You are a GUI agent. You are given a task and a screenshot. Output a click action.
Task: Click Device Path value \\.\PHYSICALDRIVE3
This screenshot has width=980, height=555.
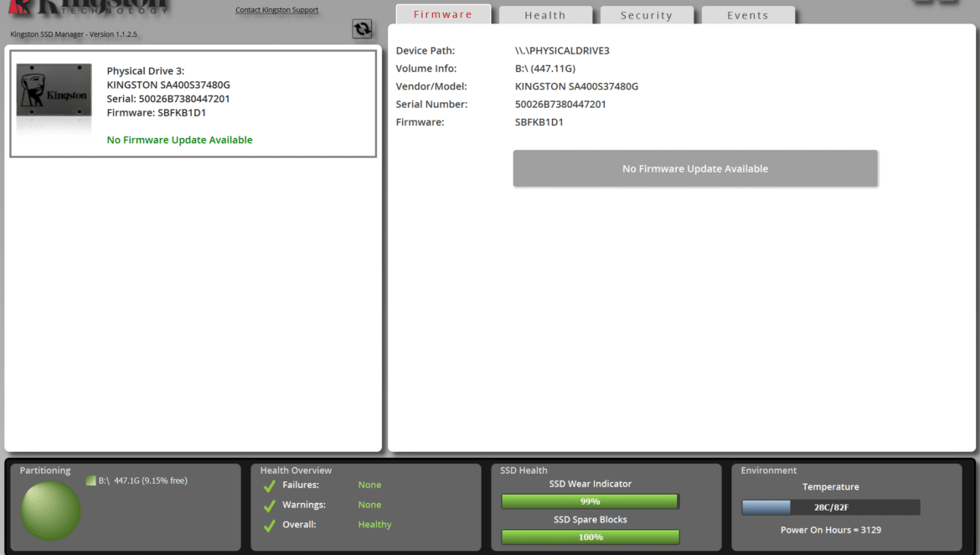point(562,50)
